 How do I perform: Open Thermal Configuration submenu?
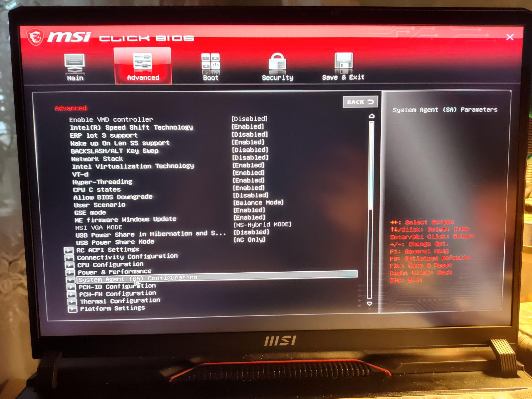point(120,301)
